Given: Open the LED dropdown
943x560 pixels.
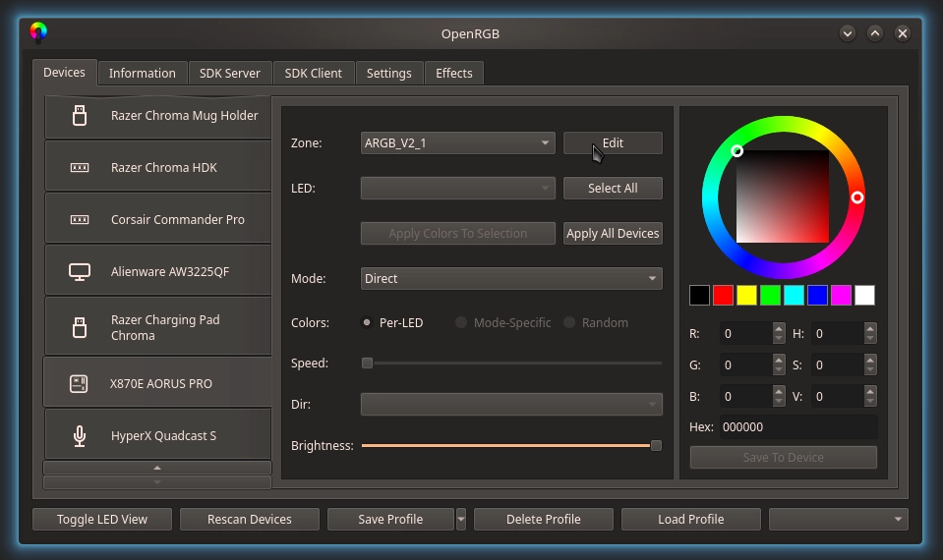Looking at the screenshot, I should (x=457, y=188).
